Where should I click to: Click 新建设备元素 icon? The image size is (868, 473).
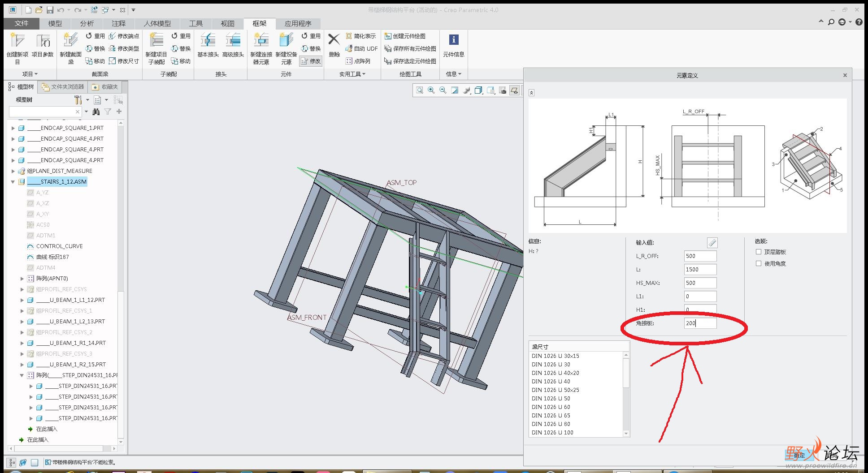click(x=286, y=48)
